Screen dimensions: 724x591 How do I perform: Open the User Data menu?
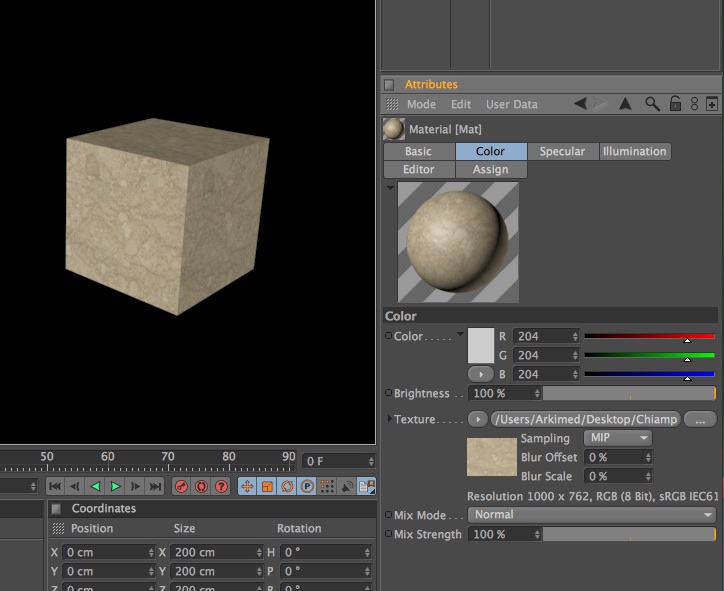coord(511,104)
